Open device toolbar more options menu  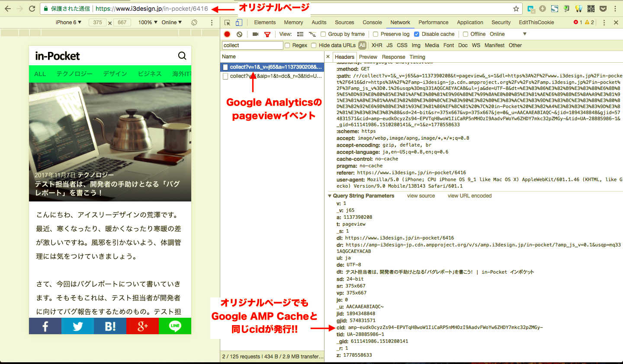click(212, 22)
